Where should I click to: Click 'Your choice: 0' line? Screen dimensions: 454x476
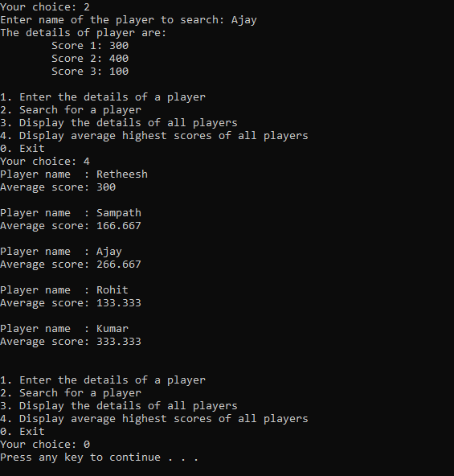45,445
